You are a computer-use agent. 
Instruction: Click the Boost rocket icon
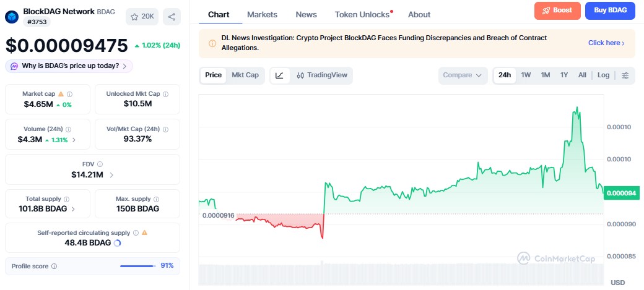point(546,11)
